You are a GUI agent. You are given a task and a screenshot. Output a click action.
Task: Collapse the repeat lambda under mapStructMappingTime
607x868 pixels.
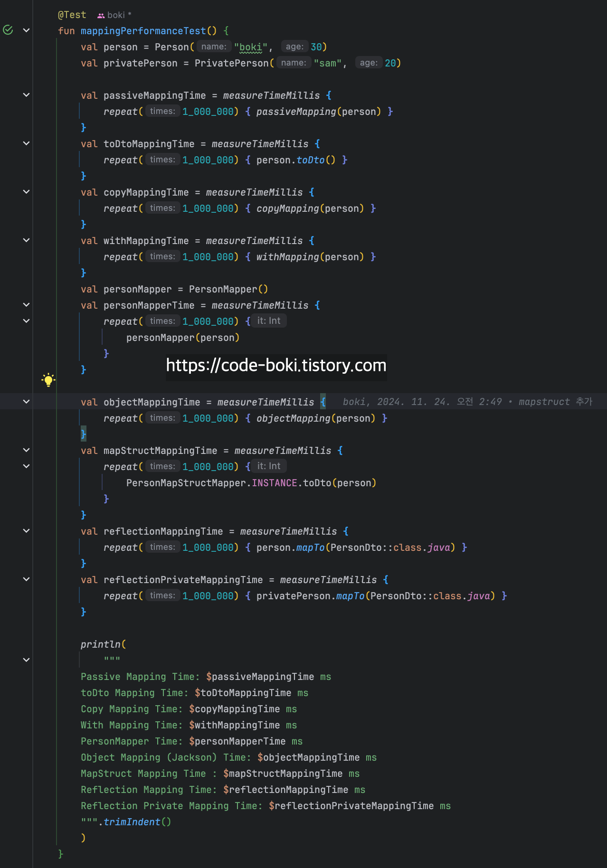[x=27, y=466]
